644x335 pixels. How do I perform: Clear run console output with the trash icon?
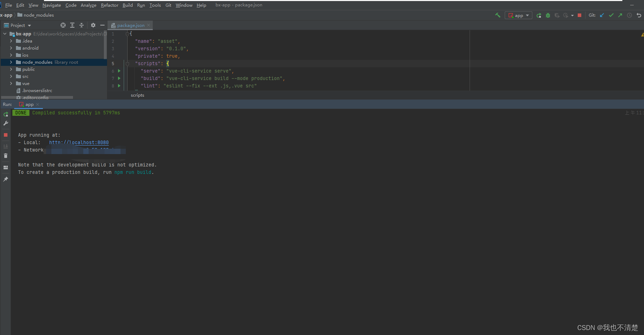[5, 155]
